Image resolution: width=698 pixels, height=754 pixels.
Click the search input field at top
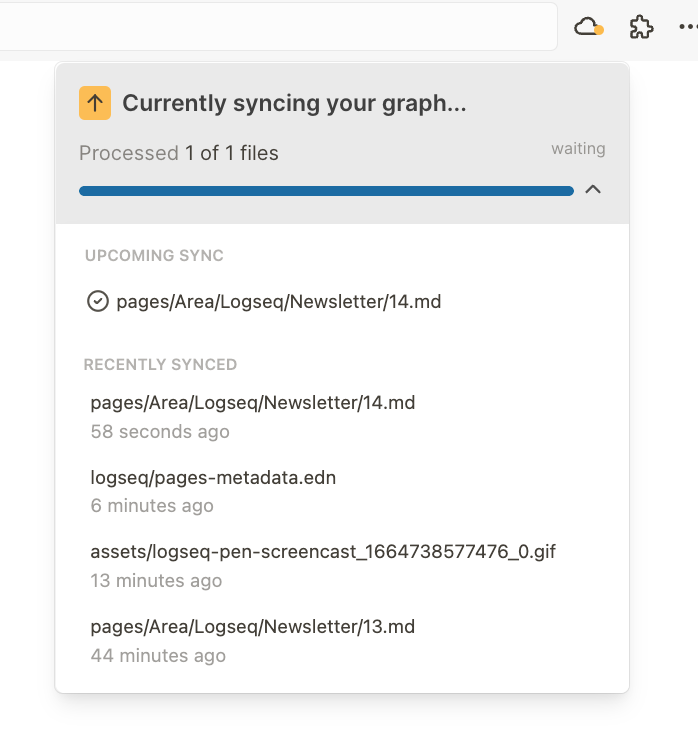pyautogui.click(x=278, y=27)
